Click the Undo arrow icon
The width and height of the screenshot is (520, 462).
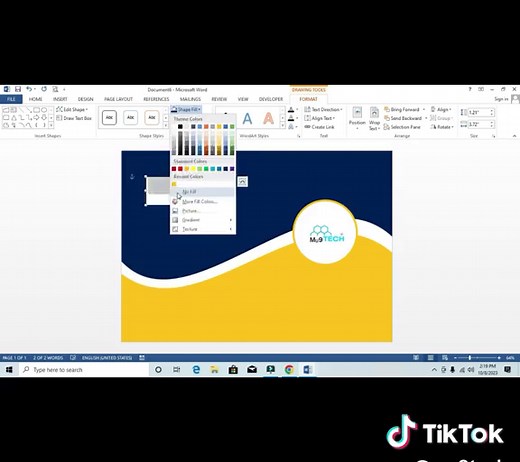point(29,89)
